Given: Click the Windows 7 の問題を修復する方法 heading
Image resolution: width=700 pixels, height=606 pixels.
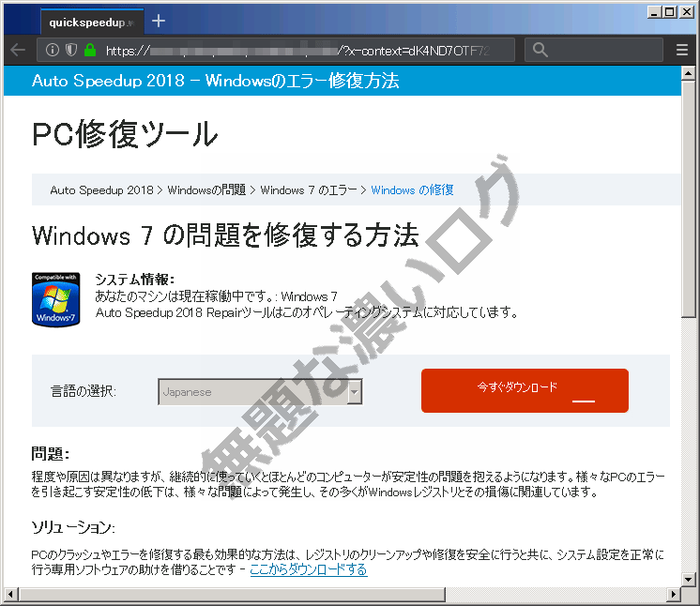Looking at the screenshot, I should pyautogui.click(x=225, y=235).
